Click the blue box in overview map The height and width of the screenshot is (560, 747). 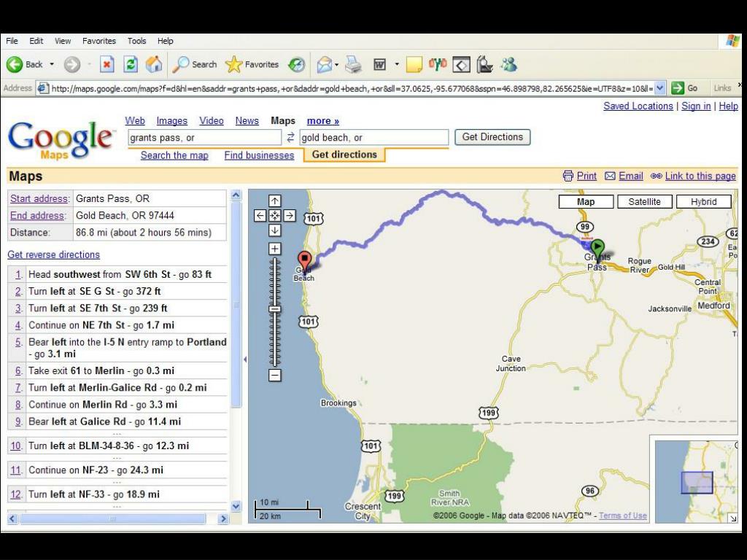697,483
